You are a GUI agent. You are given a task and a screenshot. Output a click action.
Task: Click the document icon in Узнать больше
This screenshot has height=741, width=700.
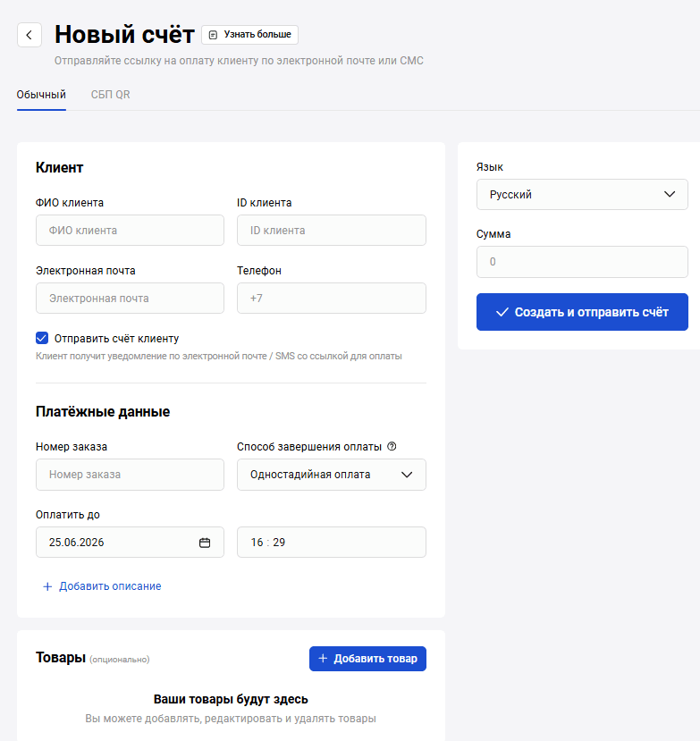coord(213,35)
